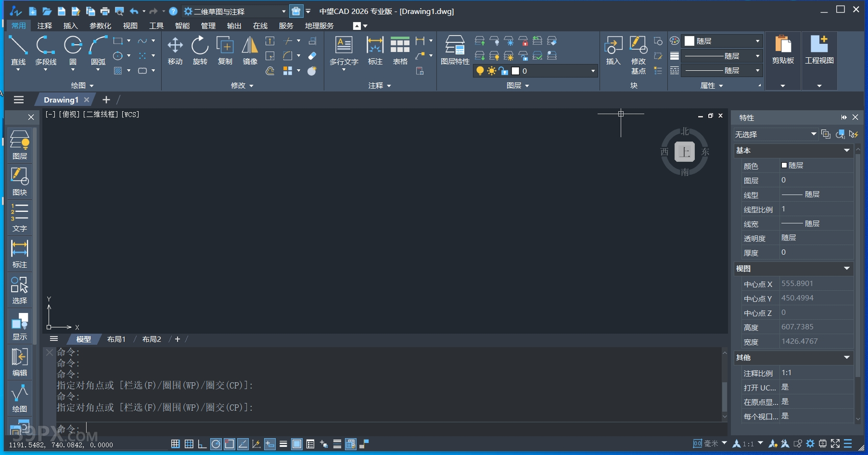This screenshot has height=455, width=868.
Task: Toggle ortho mode in status bar
Action: [x=202, y=444]
